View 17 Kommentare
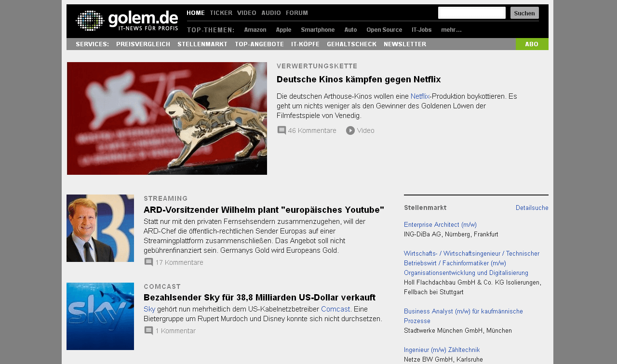This screenshot has width=617, height=364. point(179,262)
